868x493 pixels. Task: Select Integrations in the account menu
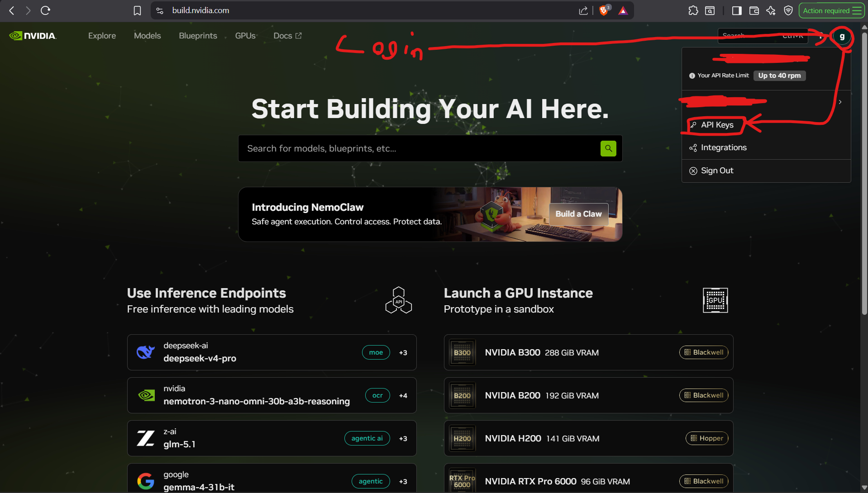tap(766, 147)
